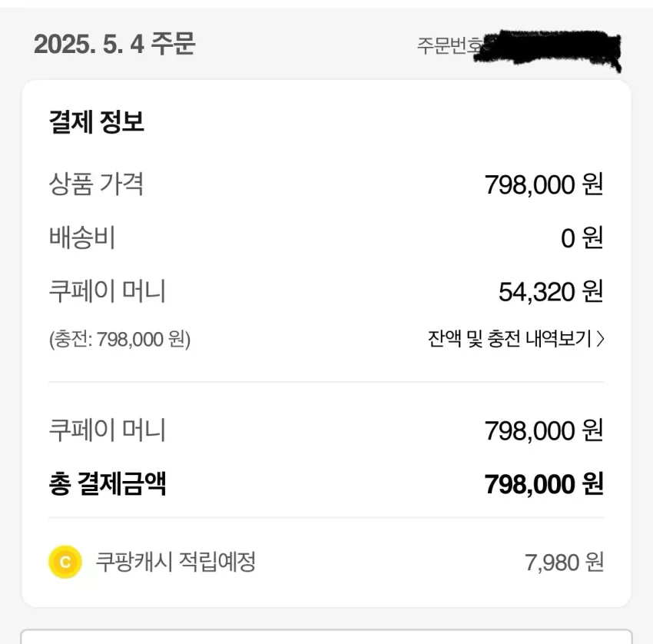Select the bold 798,000 원 total amount

pos(544,484)
